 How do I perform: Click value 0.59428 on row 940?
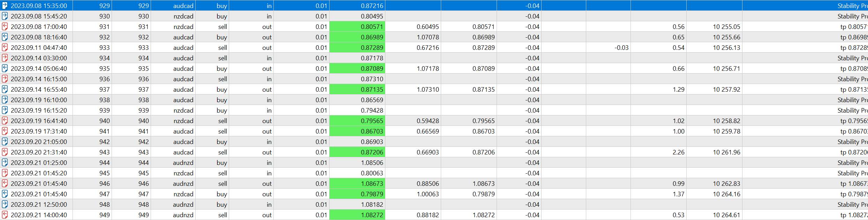pos(428,121)
